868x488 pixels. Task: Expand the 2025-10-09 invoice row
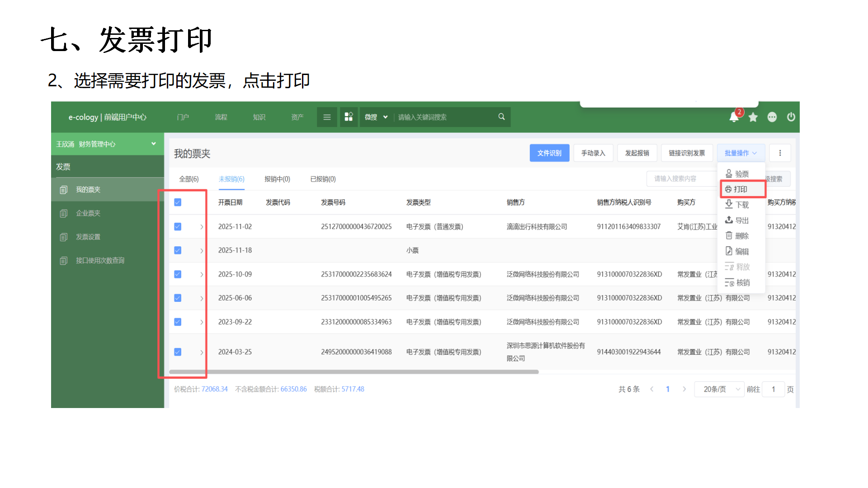coord(202,275)
